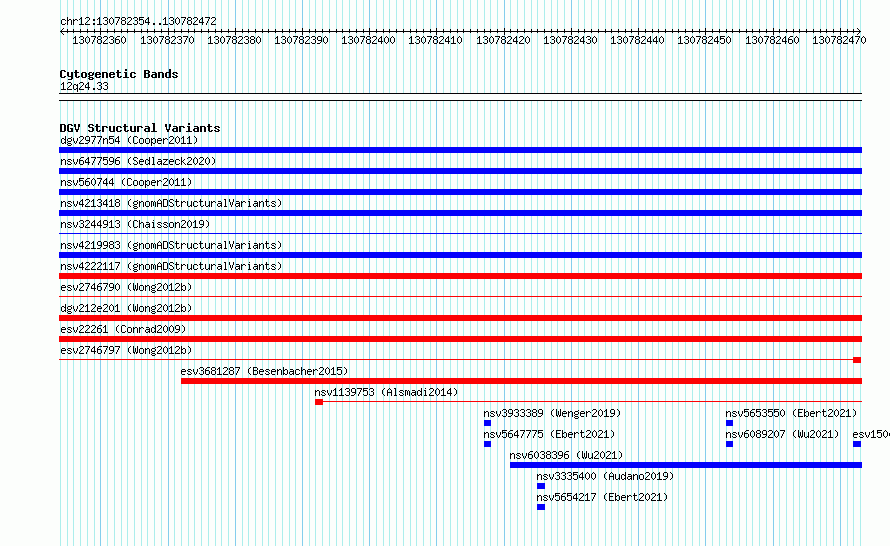
Task: Open nsv4213418 (gnomADStructuralVariants) label
Action: tap(171, 203)
